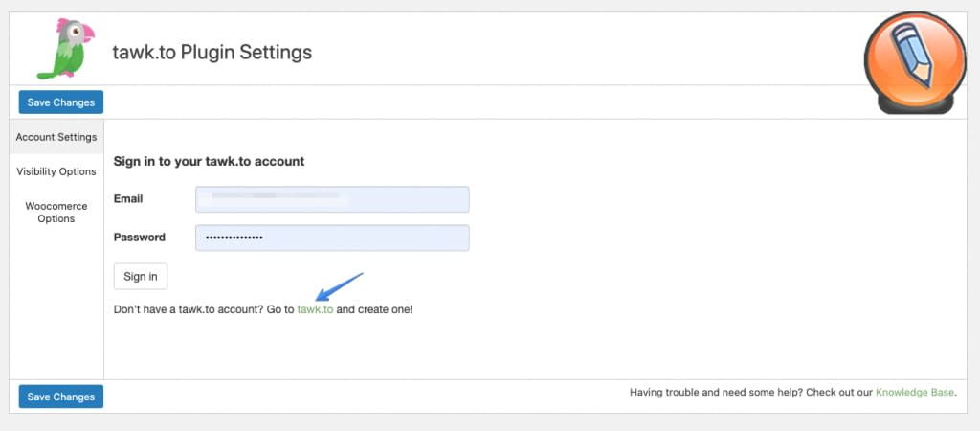Click the tawk.to parrot logo

pyautogui.click(x=66, y=48)
